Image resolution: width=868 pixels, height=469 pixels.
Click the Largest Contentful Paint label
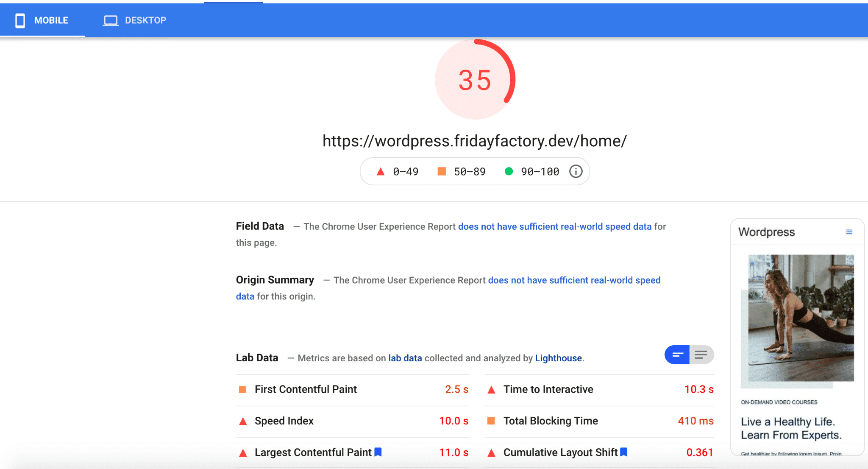point(313,452)
